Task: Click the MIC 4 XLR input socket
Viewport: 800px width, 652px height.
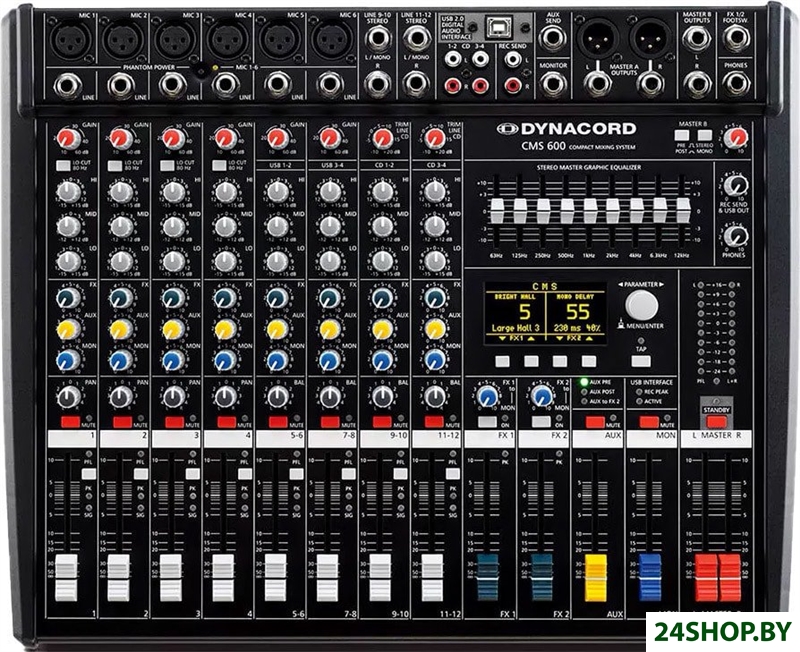Action: 227,40
